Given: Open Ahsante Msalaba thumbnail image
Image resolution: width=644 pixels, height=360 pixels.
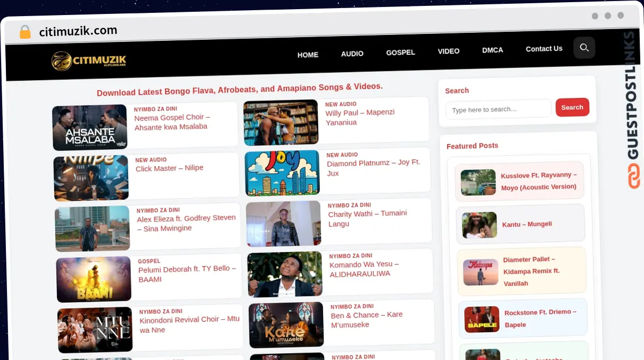Looking at the screenshot, I should (x=90, y=127).
